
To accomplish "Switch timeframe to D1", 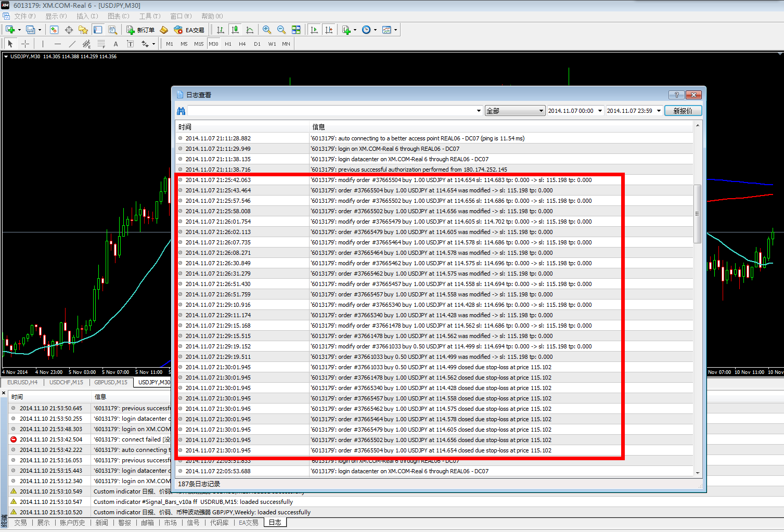I will pos(257,44).
